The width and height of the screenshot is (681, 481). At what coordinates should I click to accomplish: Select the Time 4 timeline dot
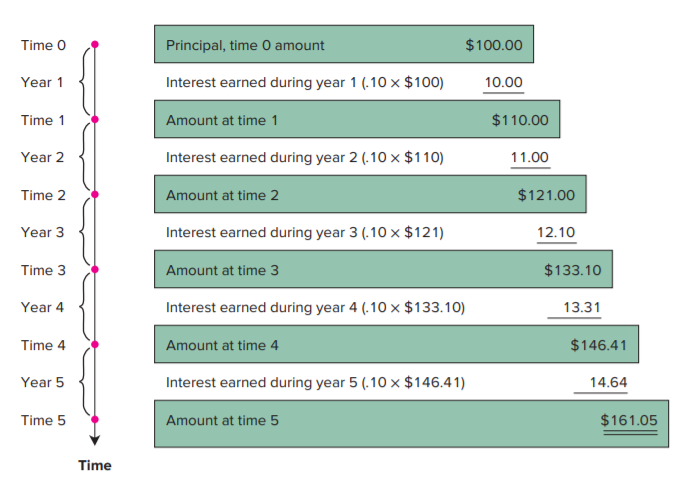tap(95, 345)
